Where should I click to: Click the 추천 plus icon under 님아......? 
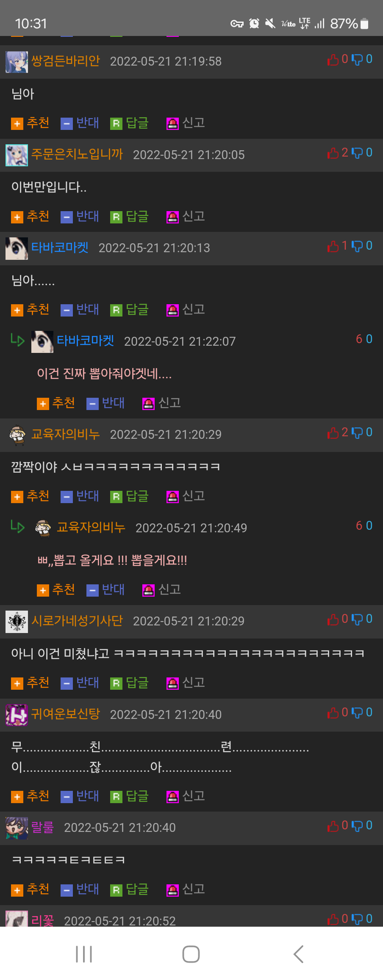click(17, 124)
